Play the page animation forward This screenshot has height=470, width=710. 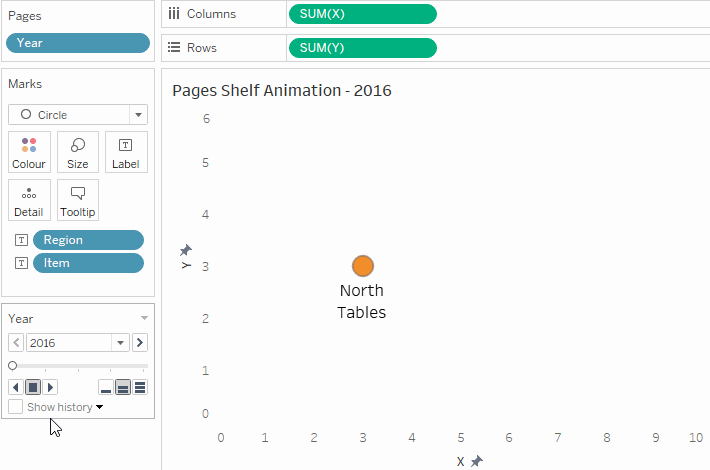tap(51, 387)
